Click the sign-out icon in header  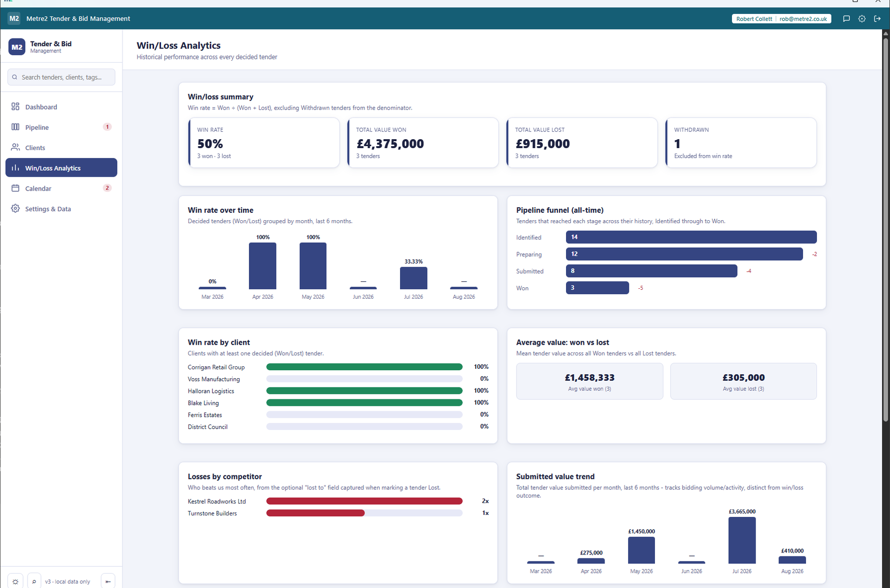pyautogui.click(x=877, y=19)
